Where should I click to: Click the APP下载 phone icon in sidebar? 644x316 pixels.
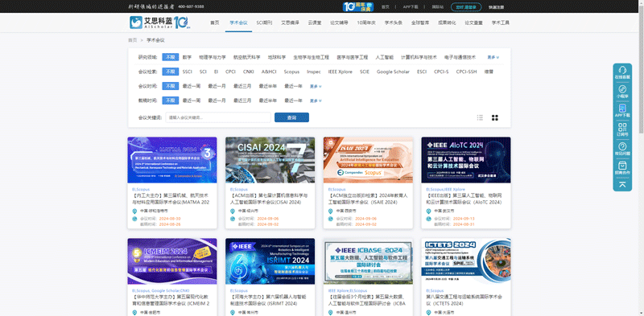(x=622, y=108)
